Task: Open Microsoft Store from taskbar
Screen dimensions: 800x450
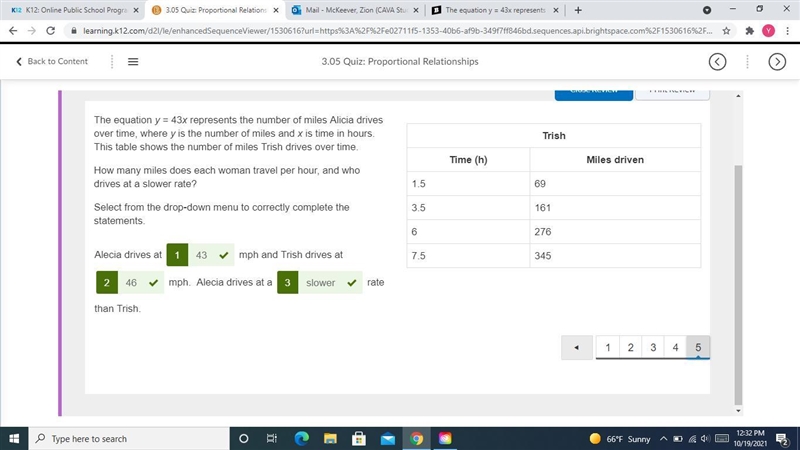Action: (359, 439)
